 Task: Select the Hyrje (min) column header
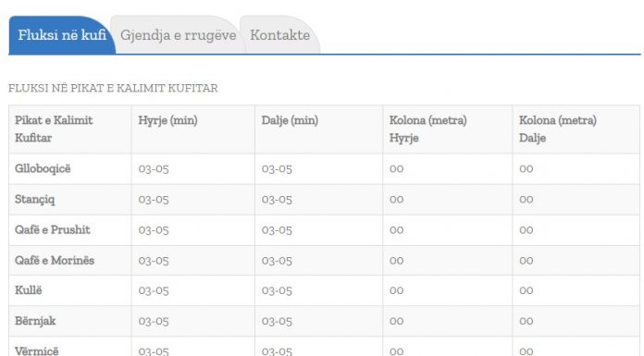coord(167,120)
